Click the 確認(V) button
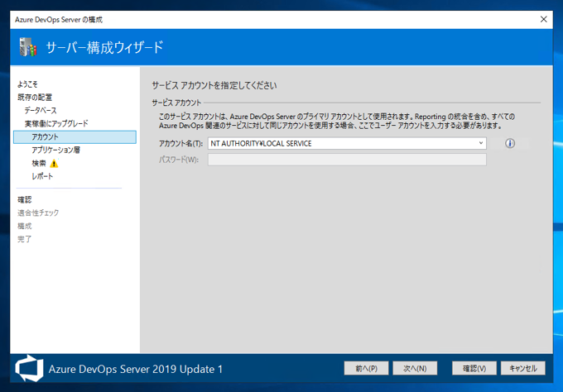The image size is (563, 392). [474, 368]
